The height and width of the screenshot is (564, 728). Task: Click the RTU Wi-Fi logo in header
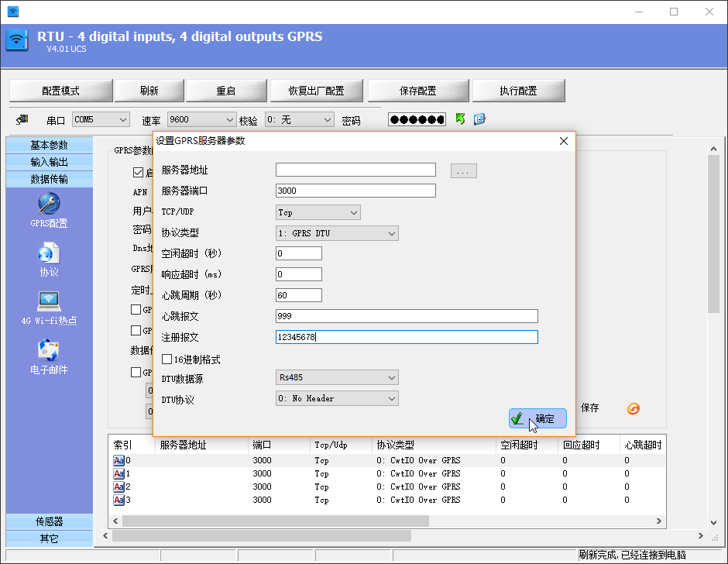[x=17, y=40]
